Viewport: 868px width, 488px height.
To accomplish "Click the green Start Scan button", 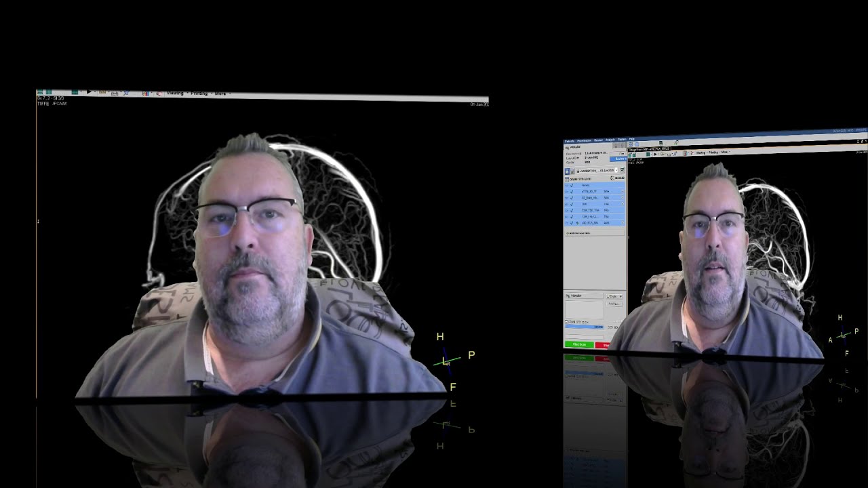I will pos(579,344).
